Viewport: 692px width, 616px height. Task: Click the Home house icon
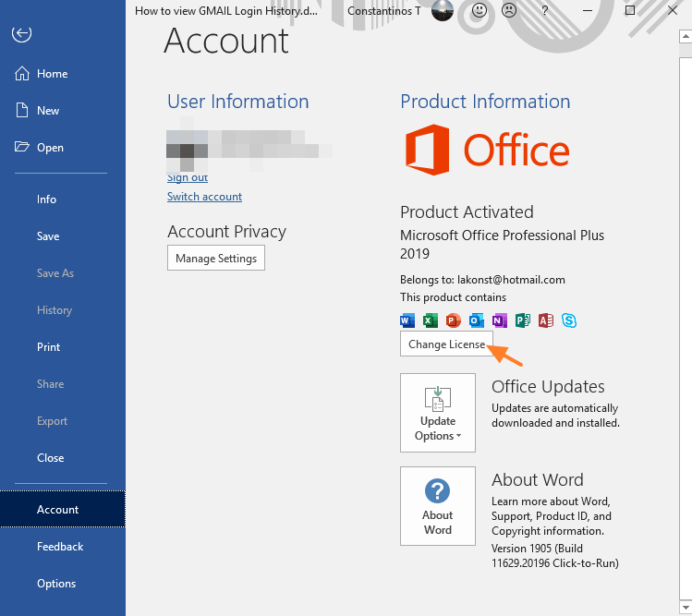point(22,74)
